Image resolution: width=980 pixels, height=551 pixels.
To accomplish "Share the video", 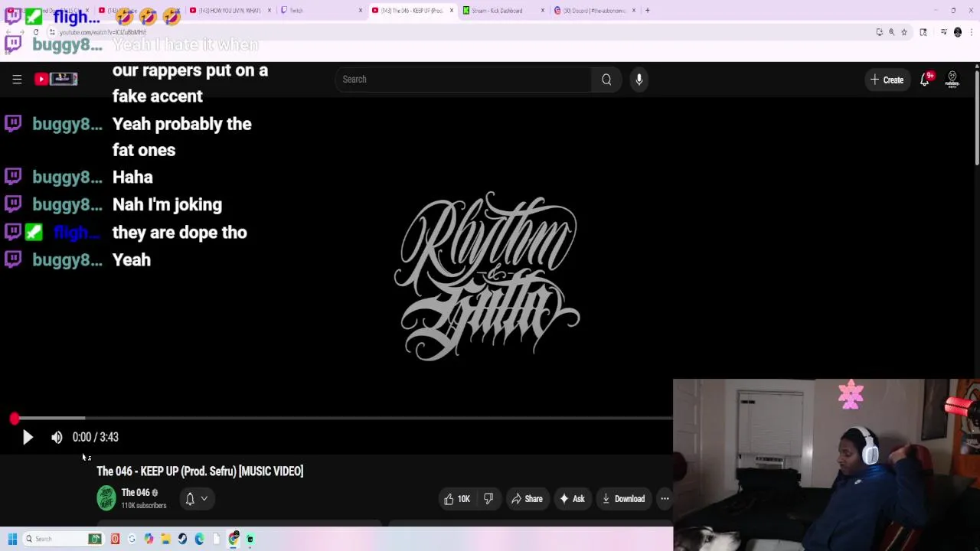I will click(x=527, y=499).
